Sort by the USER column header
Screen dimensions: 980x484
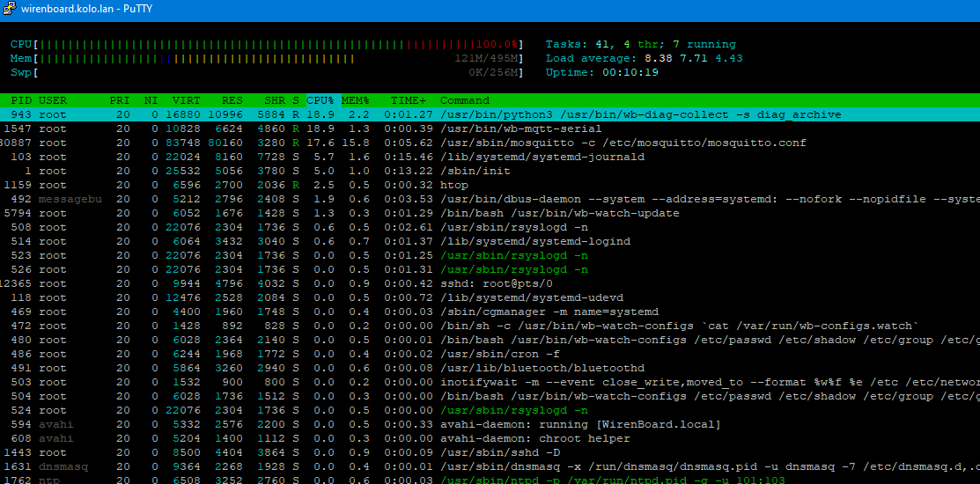(x=53, y=100)
